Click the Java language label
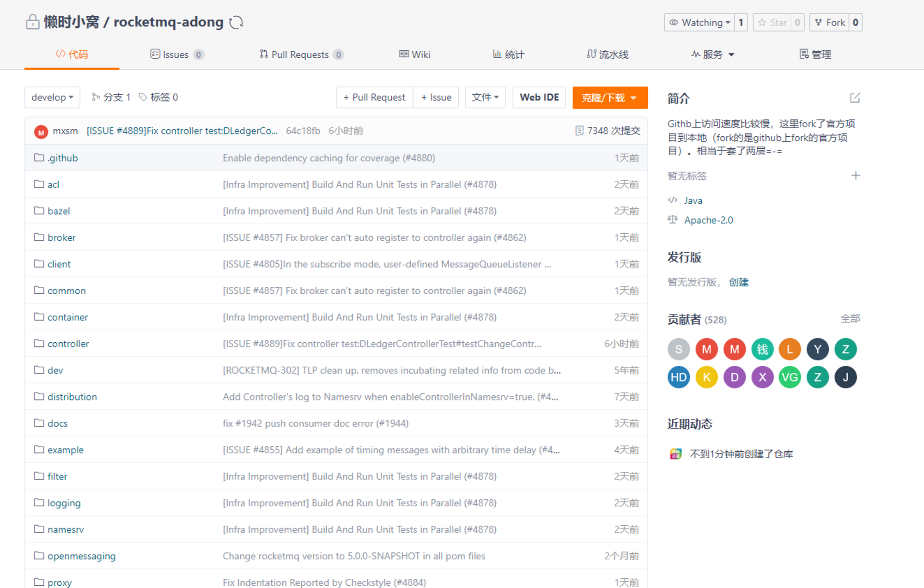 pyautogui.click(x=693, y=200)
